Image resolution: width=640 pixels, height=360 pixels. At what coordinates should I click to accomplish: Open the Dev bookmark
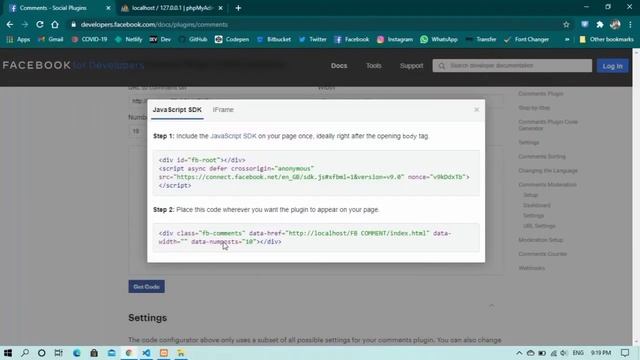(160, 39)
